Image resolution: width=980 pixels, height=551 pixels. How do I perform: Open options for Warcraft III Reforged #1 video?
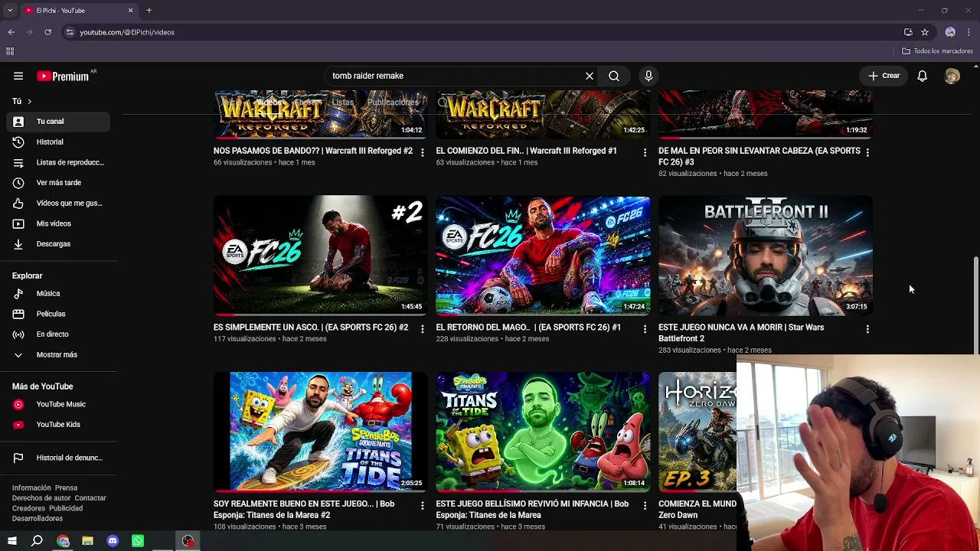click(x=645, y=152)
